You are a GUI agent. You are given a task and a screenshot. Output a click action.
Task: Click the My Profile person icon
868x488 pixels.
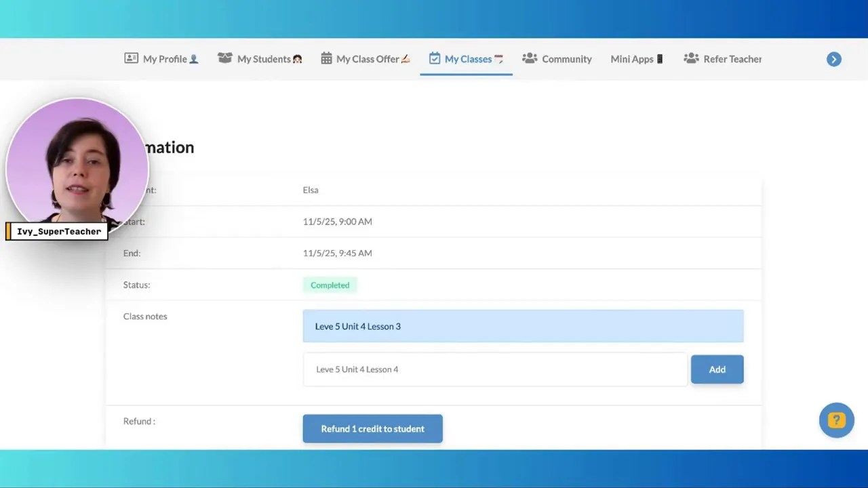point(131,58)
